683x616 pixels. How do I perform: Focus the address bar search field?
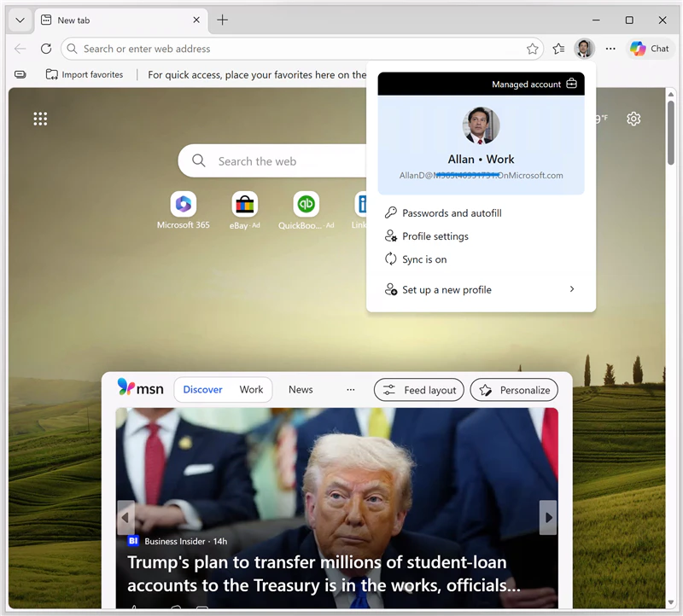coord(302,49)
